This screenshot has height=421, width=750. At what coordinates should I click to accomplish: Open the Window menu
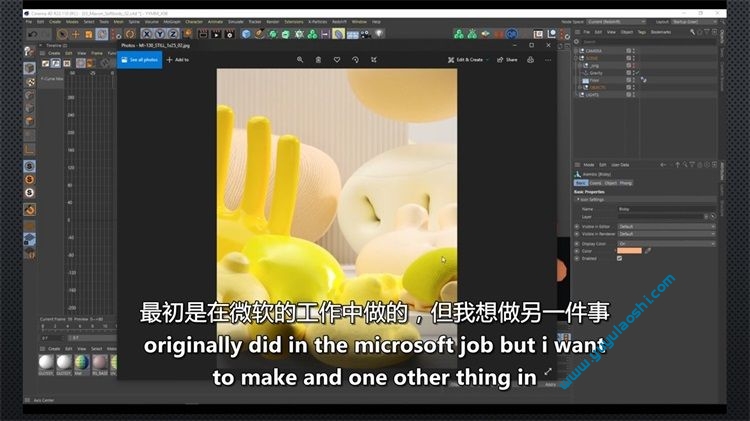click(x=359, y=22)
